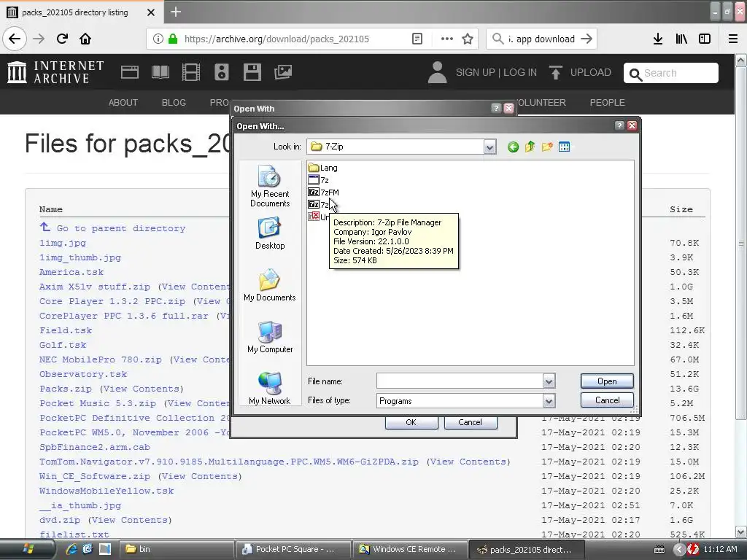Open page actions three-dots menu
This screenshot has width=747, height=560.
coord(447,39)
